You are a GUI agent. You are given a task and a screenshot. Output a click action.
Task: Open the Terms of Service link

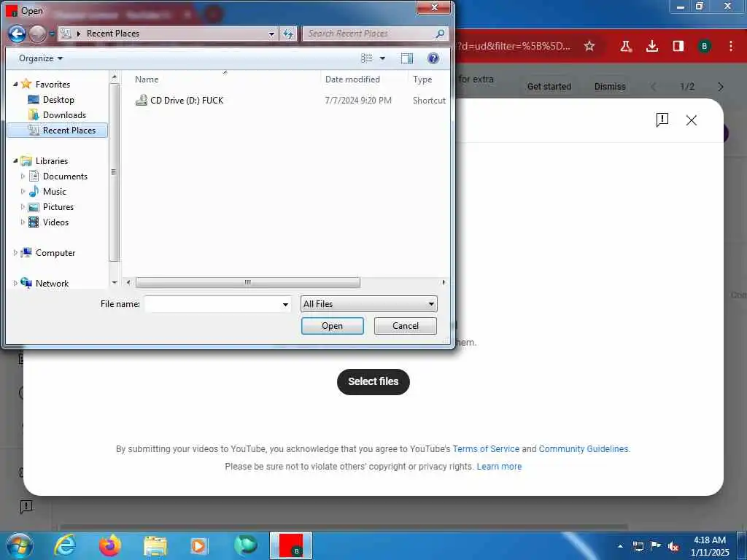pos(486,448)
